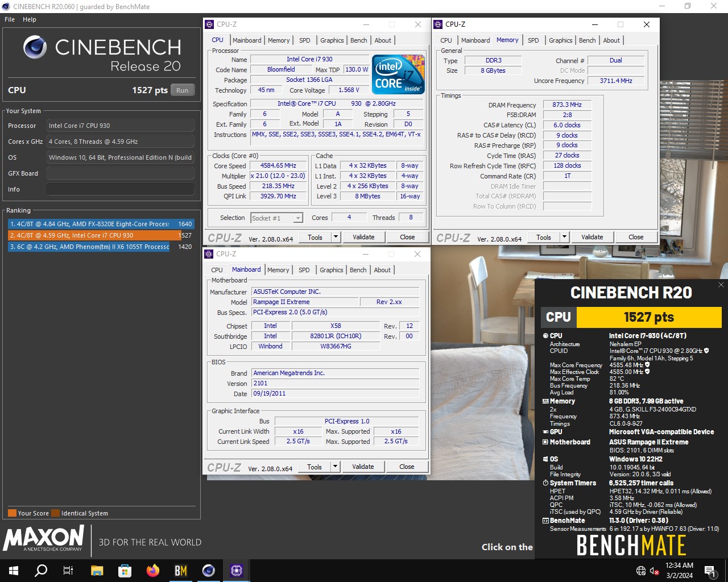The width and height of the screenshot is (728, 582).
Task: Open taskbar Search
Action: (41, 571)
